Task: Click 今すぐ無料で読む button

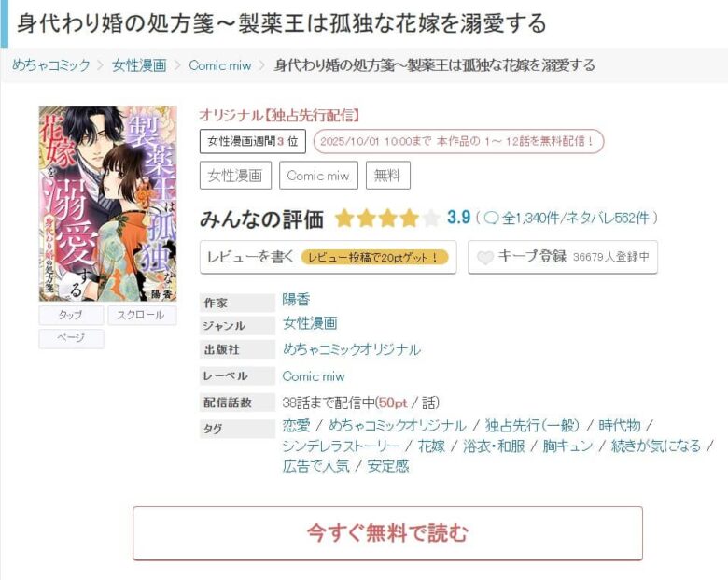Action: (x=387, y=533)
